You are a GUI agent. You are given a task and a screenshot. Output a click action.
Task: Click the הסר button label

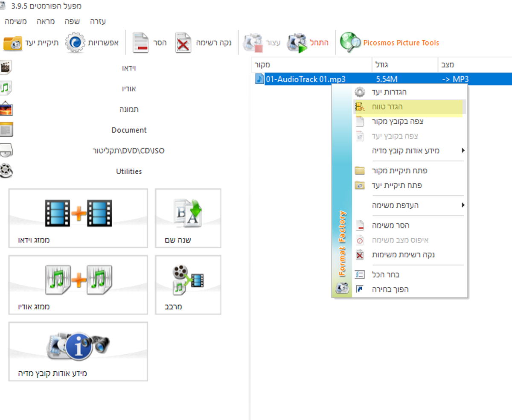pyautogui.click(x=160, y=43)
